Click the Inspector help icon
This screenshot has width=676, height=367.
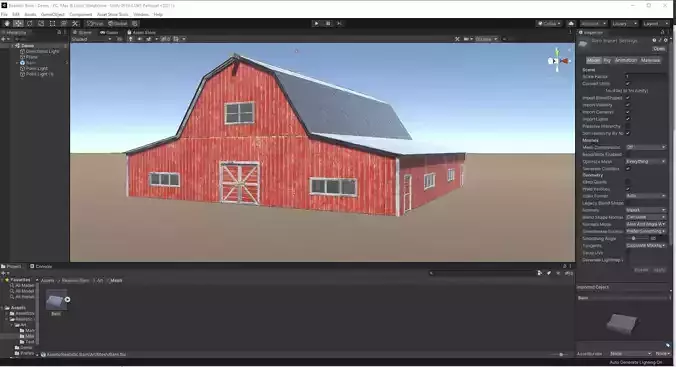coord(654,40)
